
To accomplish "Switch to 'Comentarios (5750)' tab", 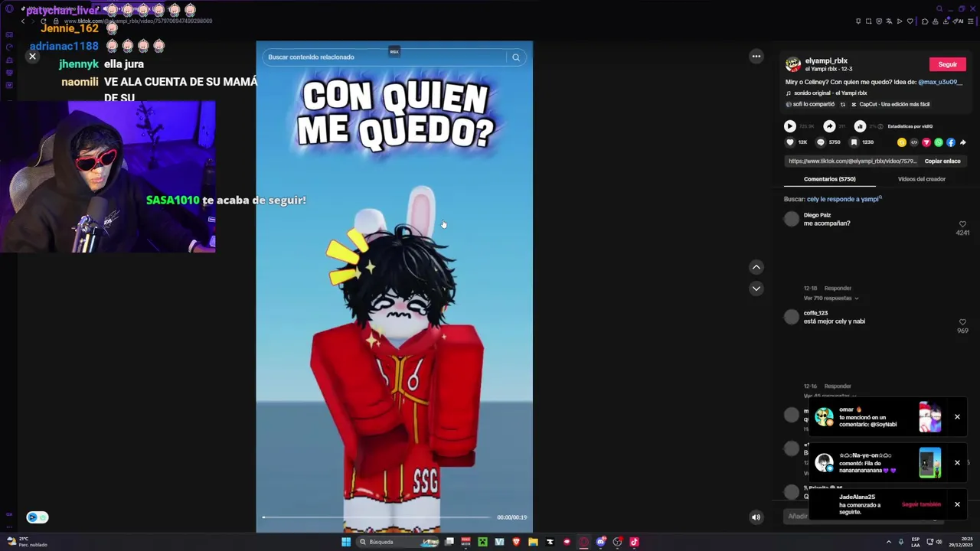I will (830, 179).
